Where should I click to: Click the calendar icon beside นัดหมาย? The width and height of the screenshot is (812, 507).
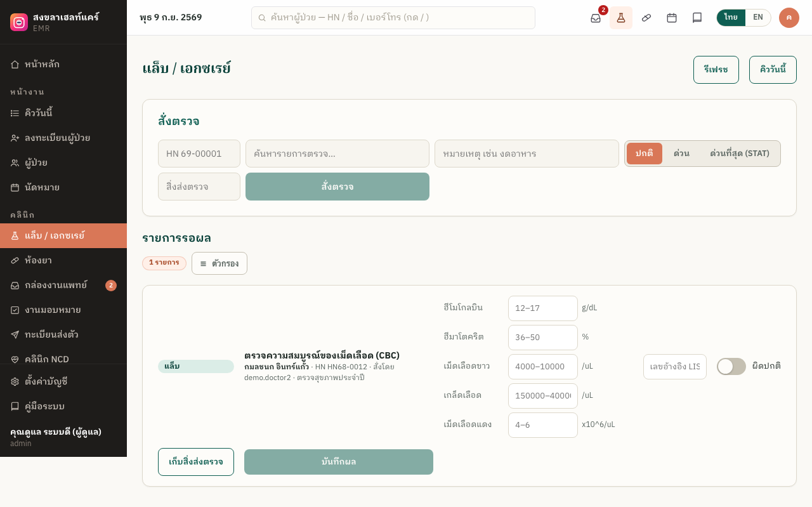[15, 187]
